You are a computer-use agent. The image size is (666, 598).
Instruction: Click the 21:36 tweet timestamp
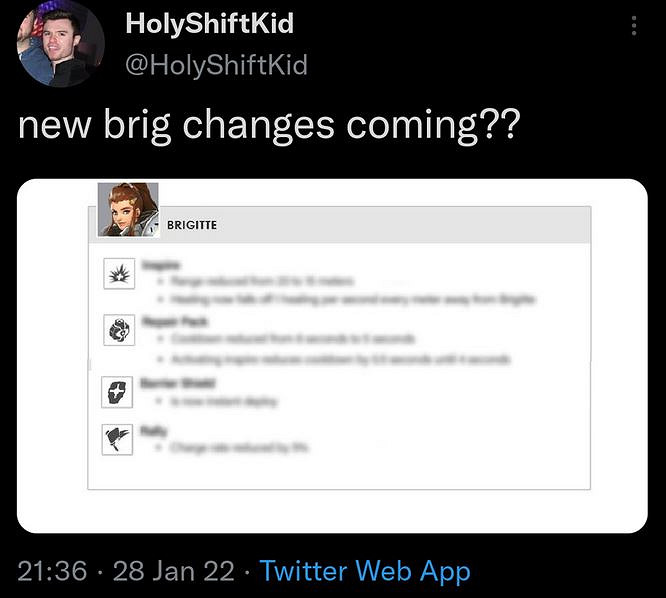click(52, 571)
